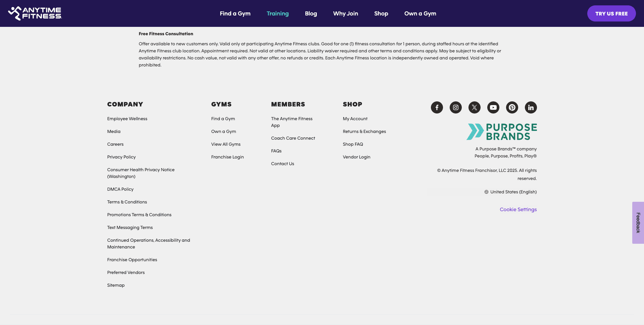Click the Pinterest social icon
Screen dimensions: 644x325
click(512, 107)
